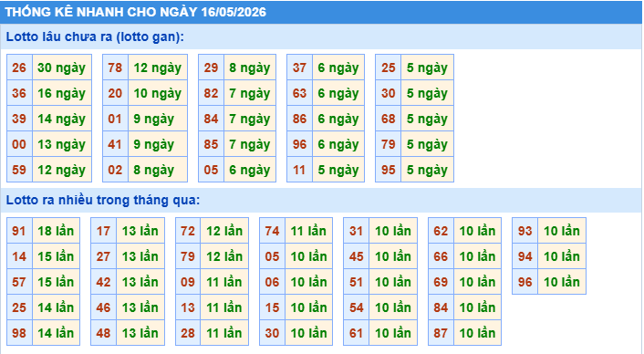Click lotto number 94 in the frequency table
Viewport: 644px width, 354px height.
(525, 256)
